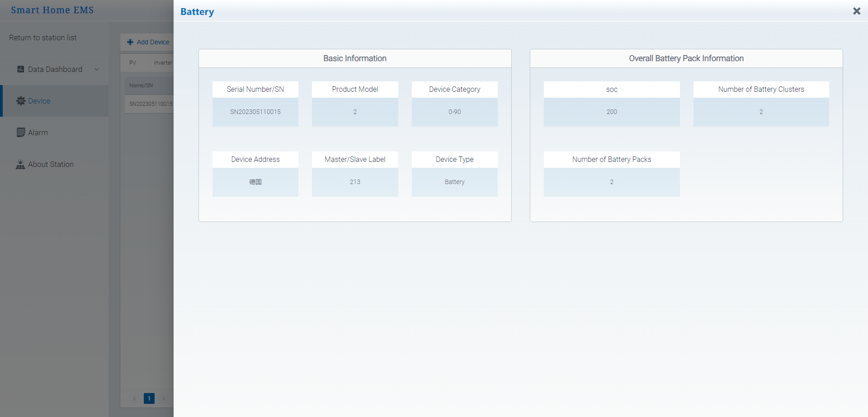Click the serial number value SN202305110015

[x=255, y=112]
